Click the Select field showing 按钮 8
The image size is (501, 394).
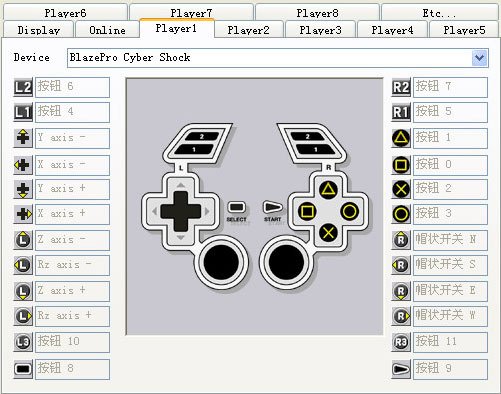pos(72,369)
